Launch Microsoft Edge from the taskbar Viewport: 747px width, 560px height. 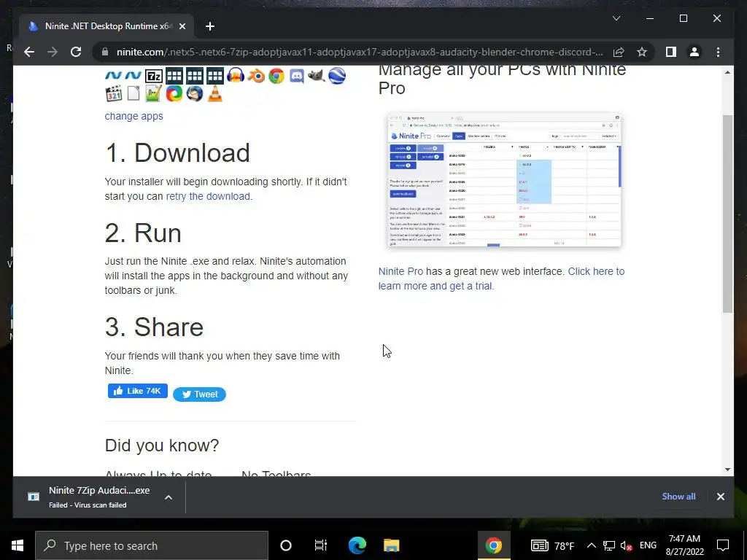(357, 545)
